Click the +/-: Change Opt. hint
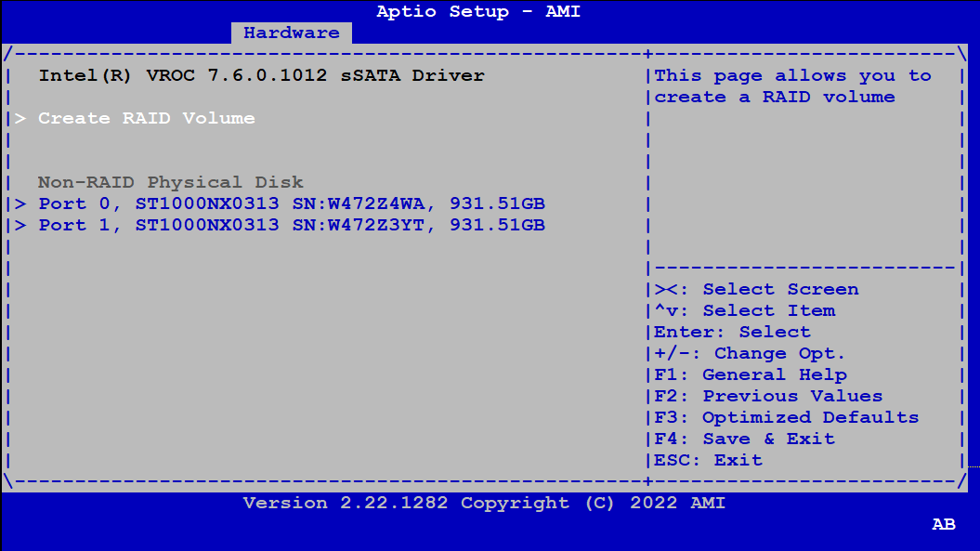 pos(750,353)
